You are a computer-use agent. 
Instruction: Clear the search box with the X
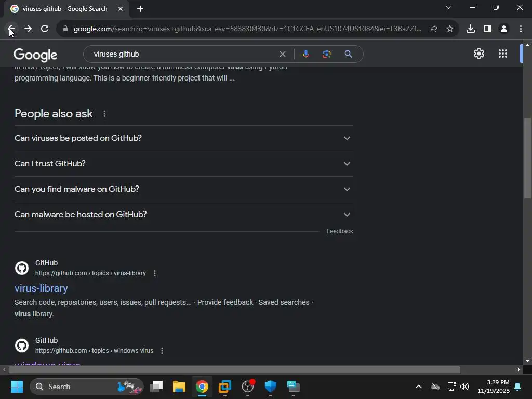pos(282,54)
